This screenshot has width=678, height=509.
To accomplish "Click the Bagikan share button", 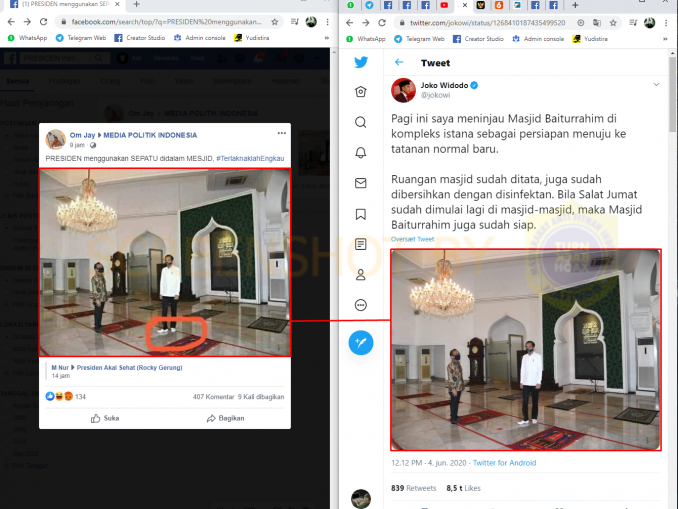I will pos(225,418).
